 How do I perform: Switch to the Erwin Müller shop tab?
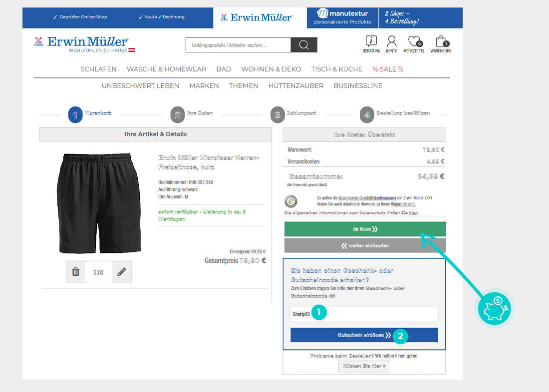(x=260, y=17)
